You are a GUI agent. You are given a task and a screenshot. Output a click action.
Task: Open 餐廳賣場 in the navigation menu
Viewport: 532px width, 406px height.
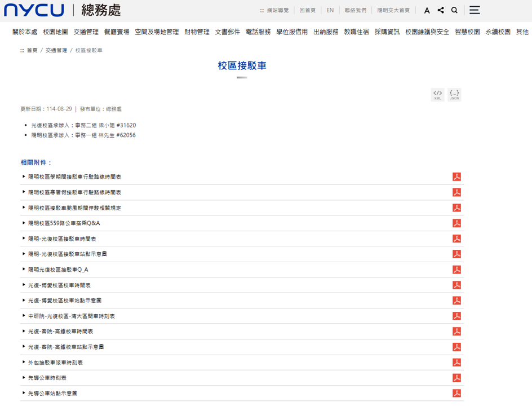click(x=117, y=32)
